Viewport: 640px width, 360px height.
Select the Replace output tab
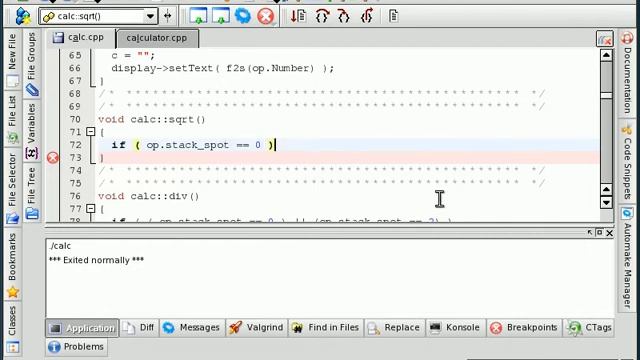(x=394, y=327)
